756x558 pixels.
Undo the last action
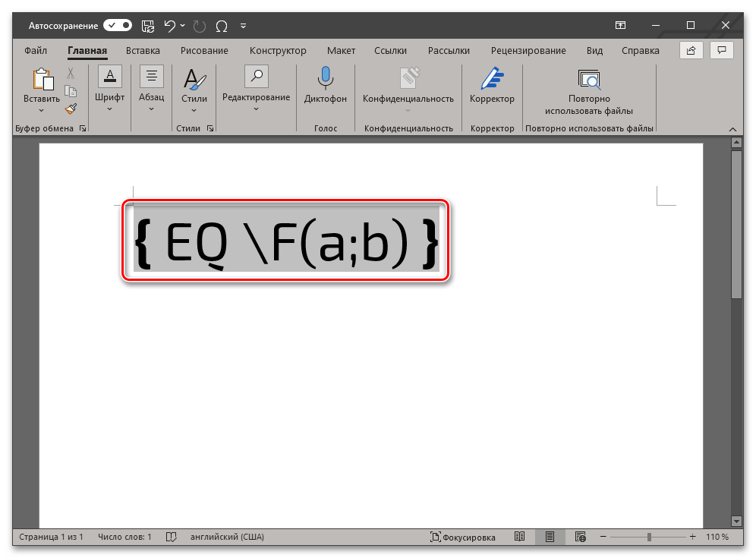click(x=169, y=26)
